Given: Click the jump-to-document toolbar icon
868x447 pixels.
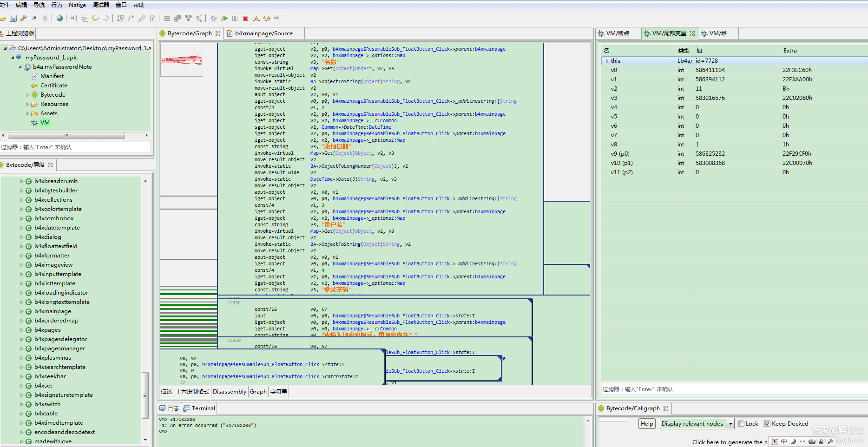Looking at the screenshot, I should tap(152, 18).
